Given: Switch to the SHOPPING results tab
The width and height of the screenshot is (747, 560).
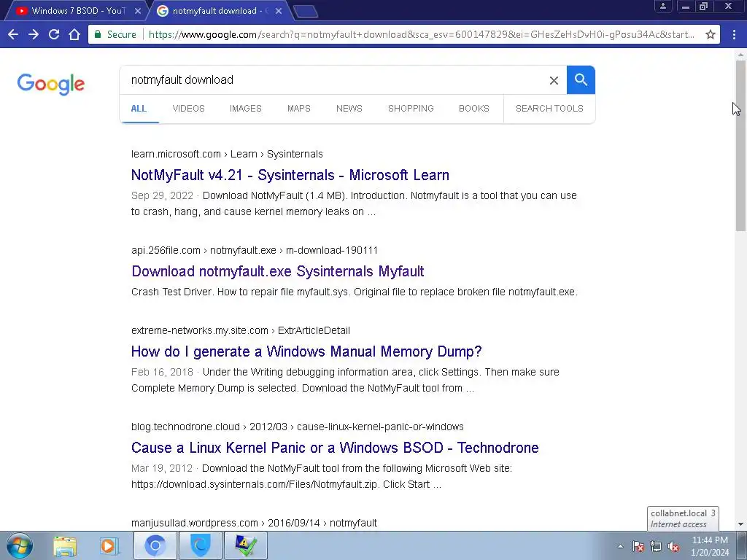Looking at the screenshot, I should pyautogui.click(x=411, y=109).
